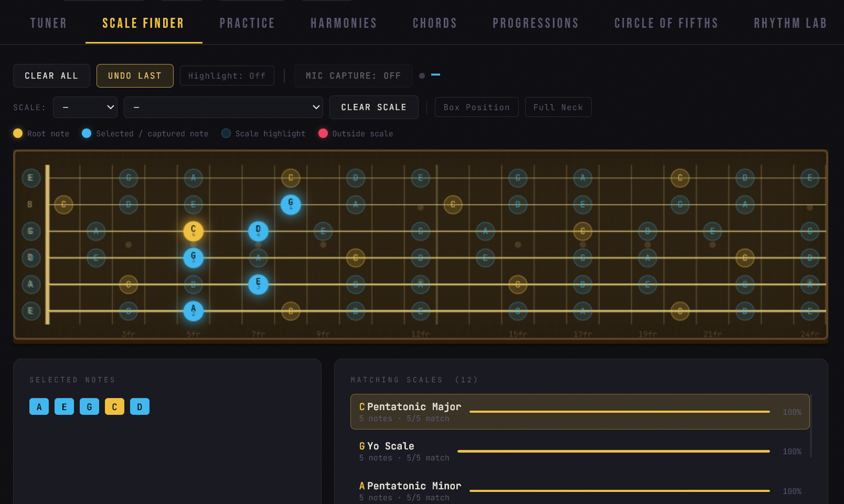Click the selected D note on G string
Viewport: 844px width, 504px height.
pos(258,231)
